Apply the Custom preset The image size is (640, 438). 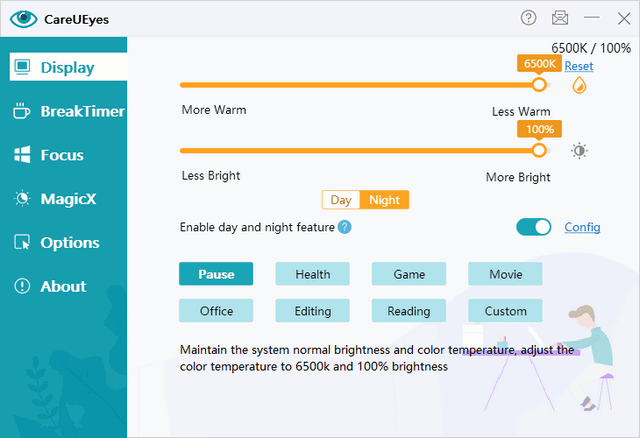pyautogui.click(x=505, y=311)
